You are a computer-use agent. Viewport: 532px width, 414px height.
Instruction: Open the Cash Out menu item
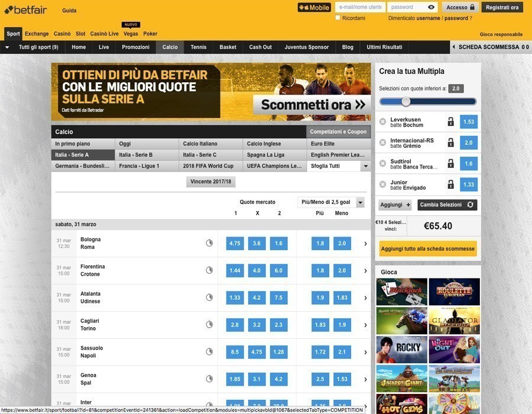pos(260,47)
